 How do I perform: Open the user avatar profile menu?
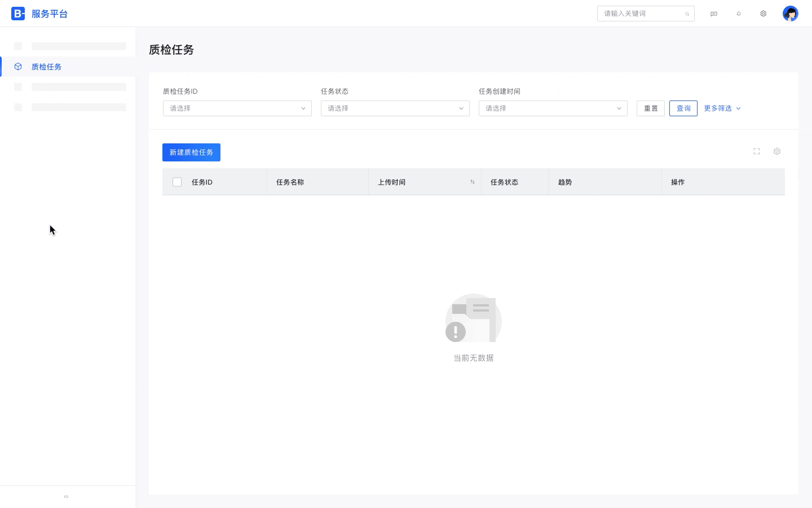[791, 14]
